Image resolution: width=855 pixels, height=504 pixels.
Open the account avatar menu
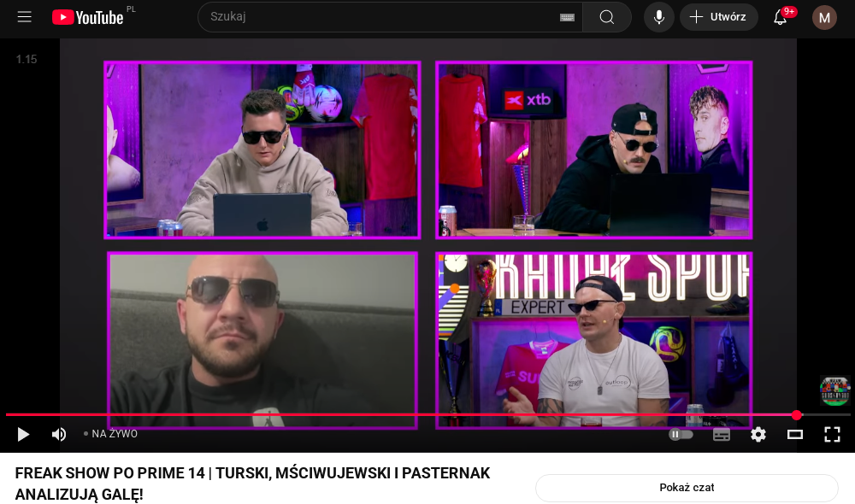pos(824,17)
